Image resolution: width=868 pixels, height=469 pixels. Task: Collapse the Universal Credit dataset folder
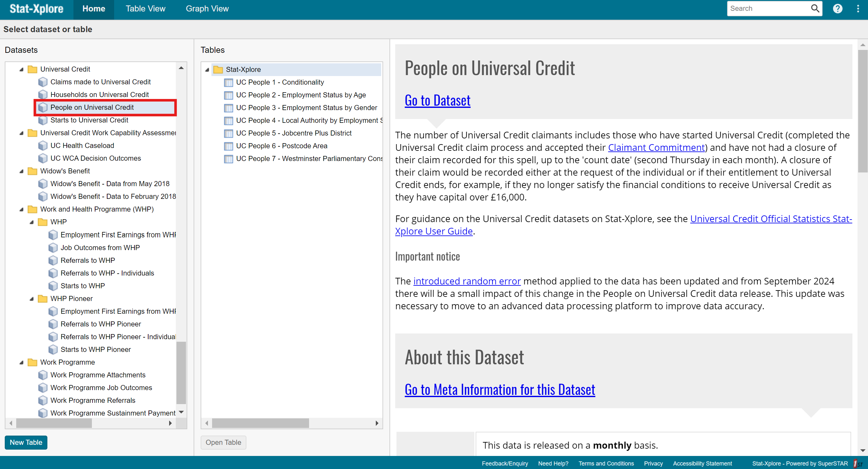pos(22,69)
